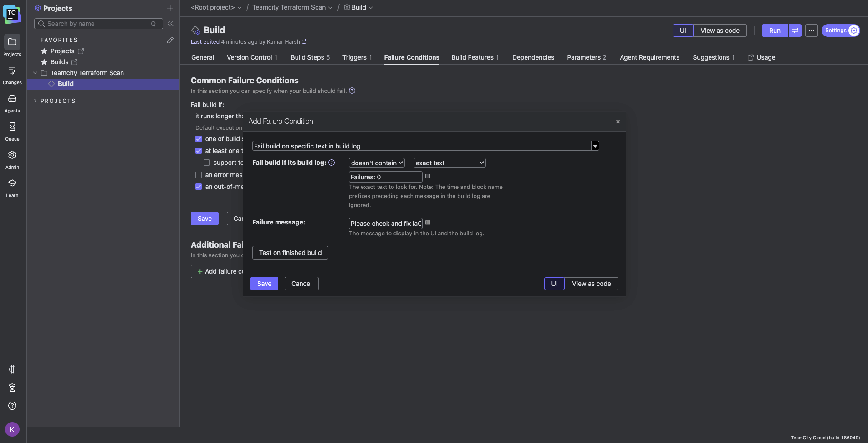Open the Queue sidebar icon
868x443 pixels.
pyautogui.click(x=12, y=127)
